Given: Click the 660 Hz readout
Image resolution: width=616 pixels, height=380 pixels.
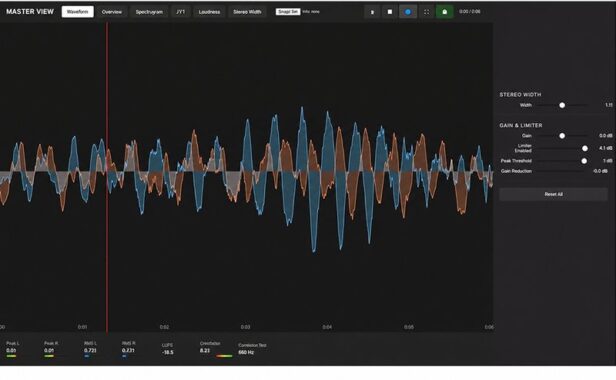Looking at the screenshot, I should pyautogui.click(x=246, y=352).
